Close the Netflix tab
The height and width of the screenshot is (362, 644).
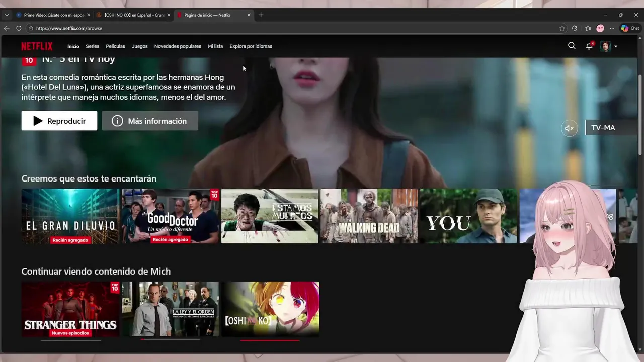click(x=249, y=15)
